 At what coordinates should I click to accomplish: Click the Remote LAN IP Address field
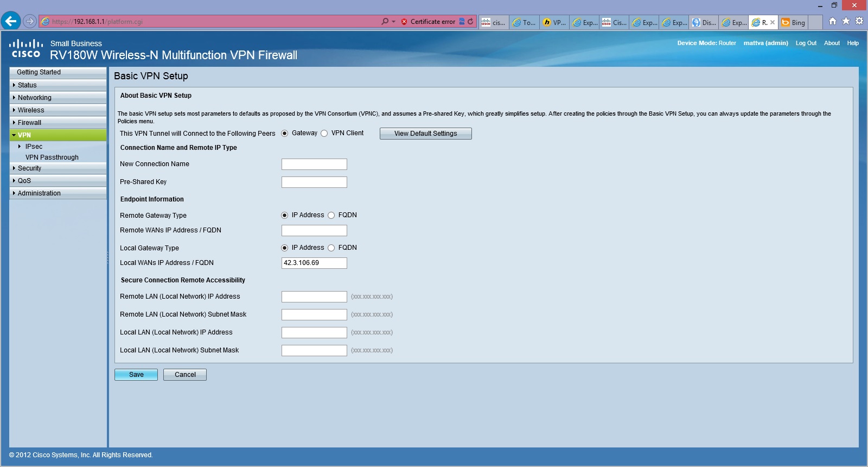[x=314, y=296]
